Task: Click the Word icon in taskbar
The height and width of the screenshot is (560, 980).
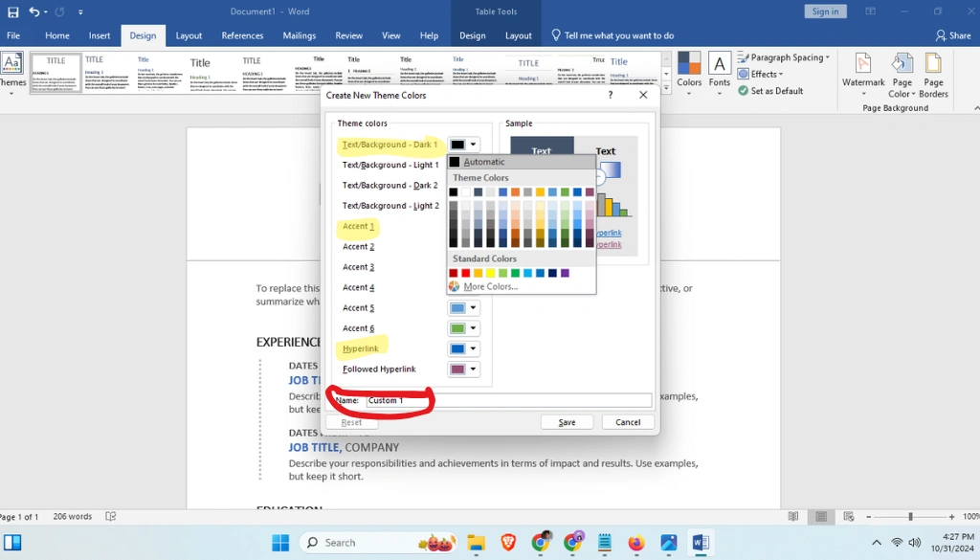Action: (x=701, y=543)
